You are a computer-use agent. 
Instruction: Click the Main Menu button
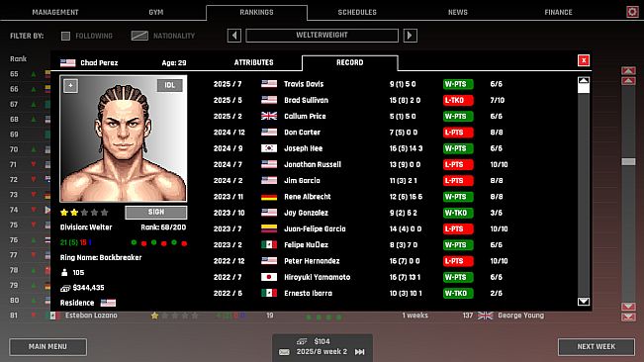click(47, 347)
